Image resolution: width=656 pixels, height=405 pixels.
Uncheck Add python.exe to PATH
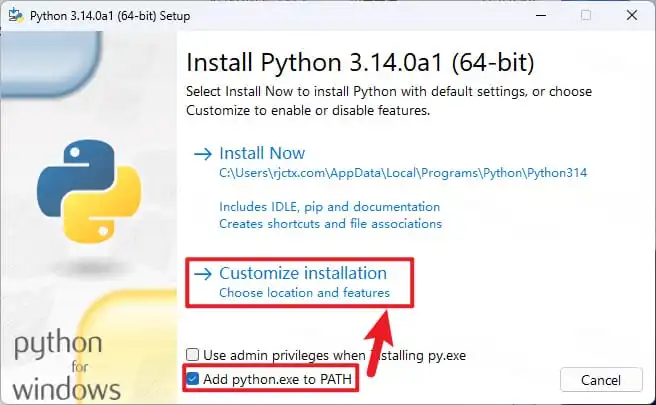(x=192, y=379)
